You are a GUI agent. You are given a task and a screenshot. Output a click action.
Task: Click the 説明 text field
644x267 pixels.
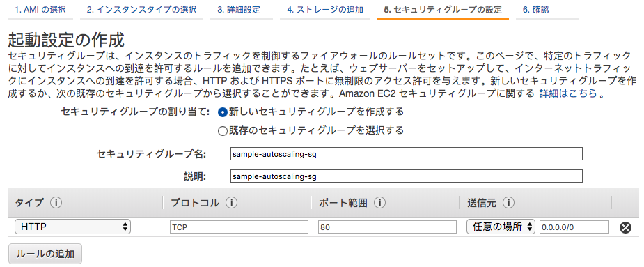pyautogui.click(x=407, y=176)
